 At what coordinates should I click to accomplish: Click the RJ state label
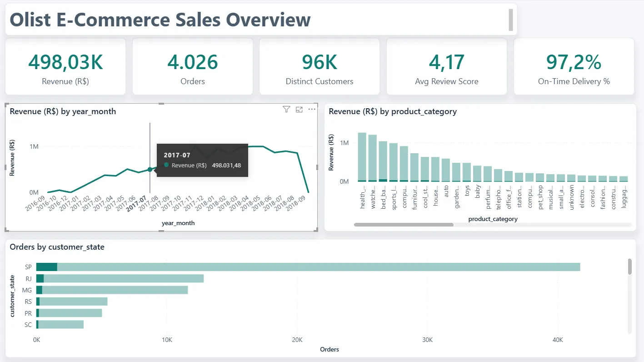pyautogui.click(x=29, y=279)
